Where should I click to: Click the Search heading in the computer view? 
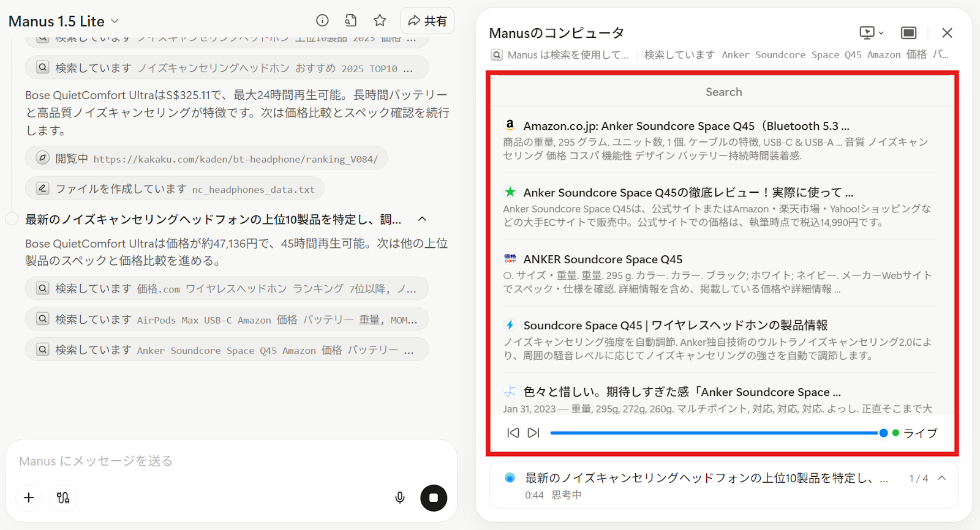click(x=724, y=92)
